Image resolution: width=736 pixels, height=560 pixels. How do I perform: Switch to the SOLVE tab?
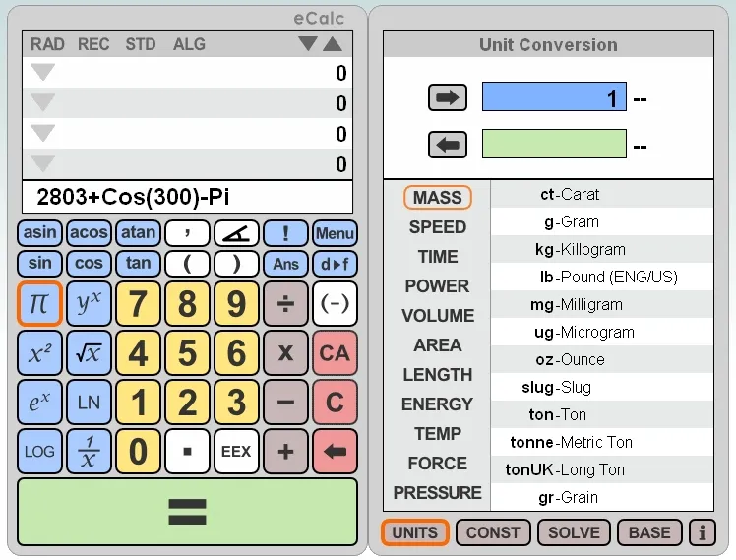click(x=574, y=532)
